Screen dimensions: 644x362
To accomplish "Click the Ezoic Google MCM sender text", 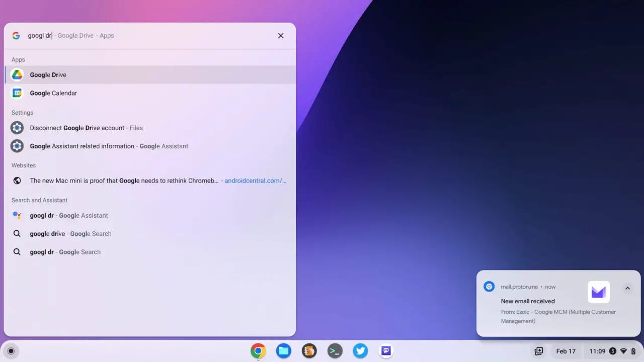I will [x=558, y=316].
